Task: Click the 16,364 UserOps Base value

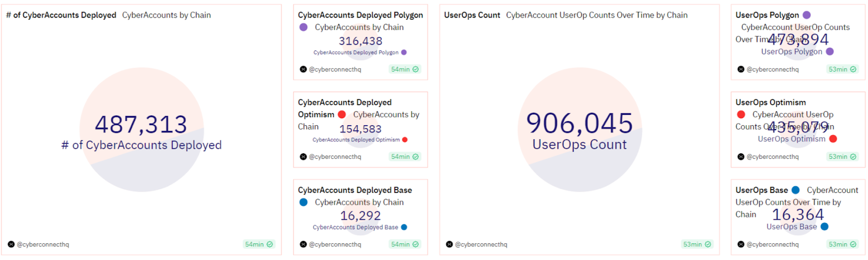Action: [x=798, y=215]
